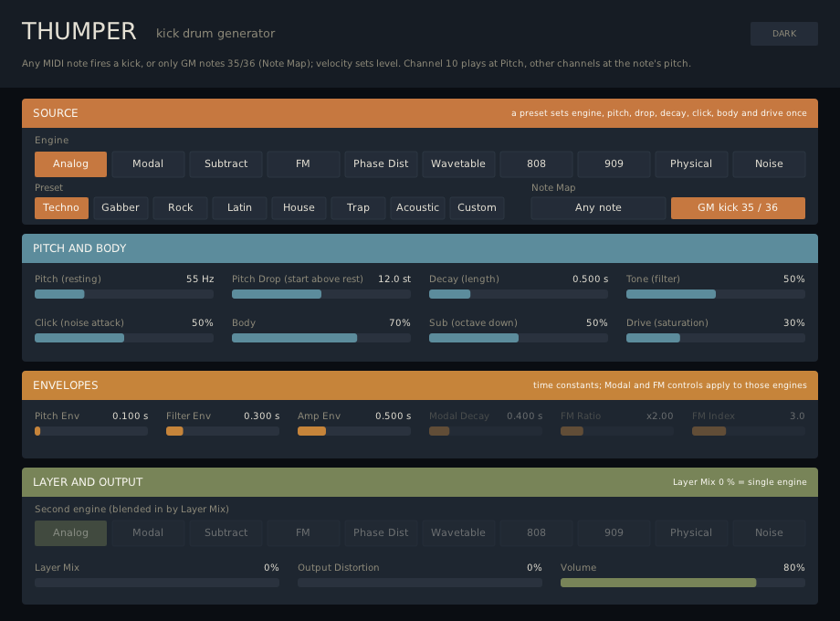Choose the 909 engine in Source

click(614, 164)
